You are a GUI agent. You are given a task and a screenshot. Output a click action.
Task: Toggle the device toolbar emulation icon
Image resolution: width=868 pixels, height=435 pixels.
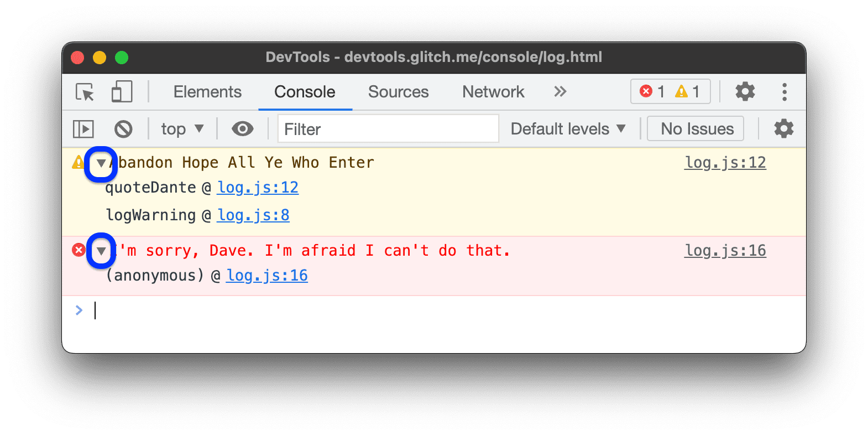pos(121,92)
